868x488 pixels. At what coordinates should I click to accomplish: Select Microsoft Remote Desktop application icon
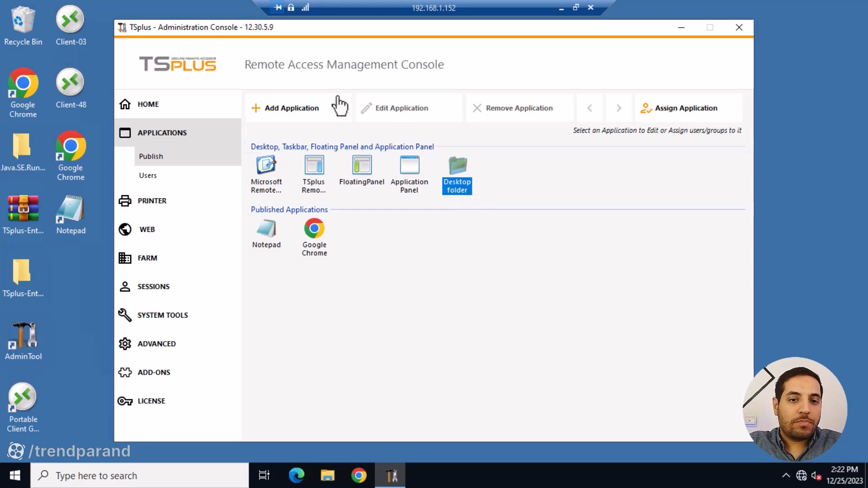click(266, 174)
